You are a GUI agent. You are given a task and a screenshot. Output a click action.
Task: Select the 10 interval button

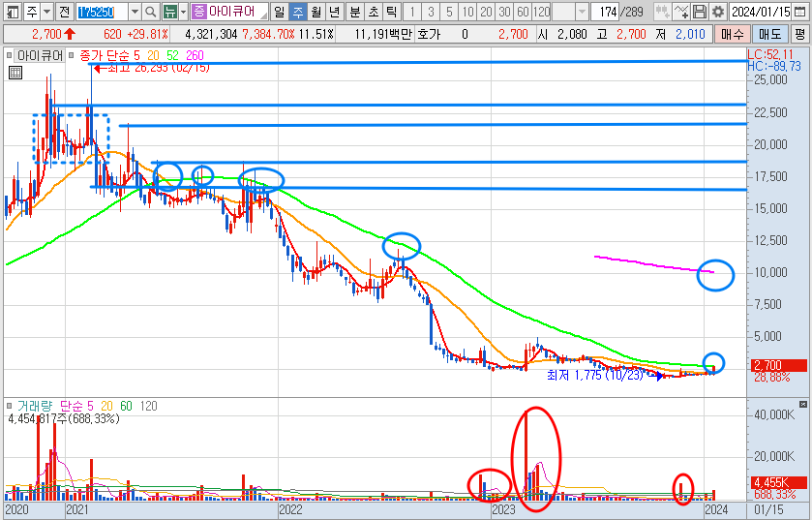(468, 12)
